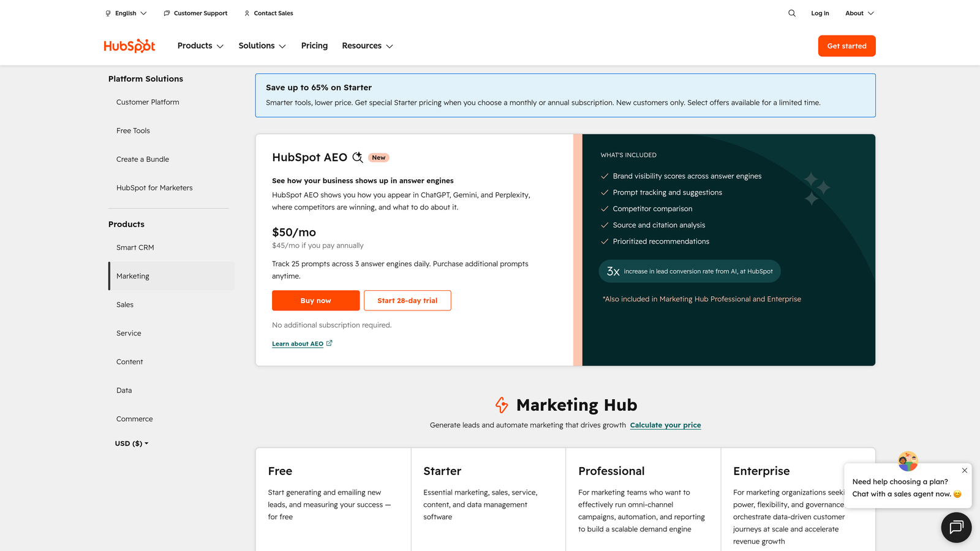This screenshot has width=980, height=551.
Task: Click the Free plan heading
Action: [x=280, y=471]
